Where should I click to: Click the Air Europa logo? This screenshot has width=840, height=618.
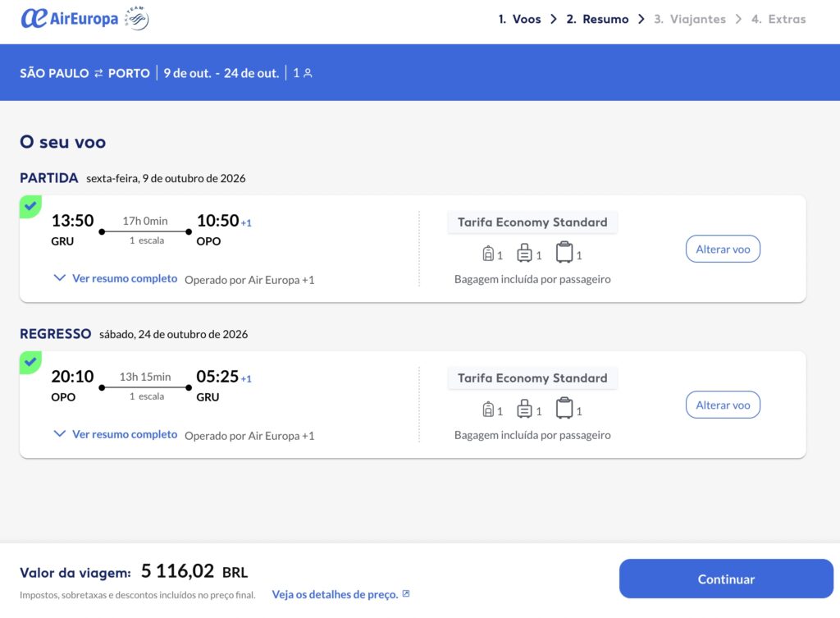(70, 19)
